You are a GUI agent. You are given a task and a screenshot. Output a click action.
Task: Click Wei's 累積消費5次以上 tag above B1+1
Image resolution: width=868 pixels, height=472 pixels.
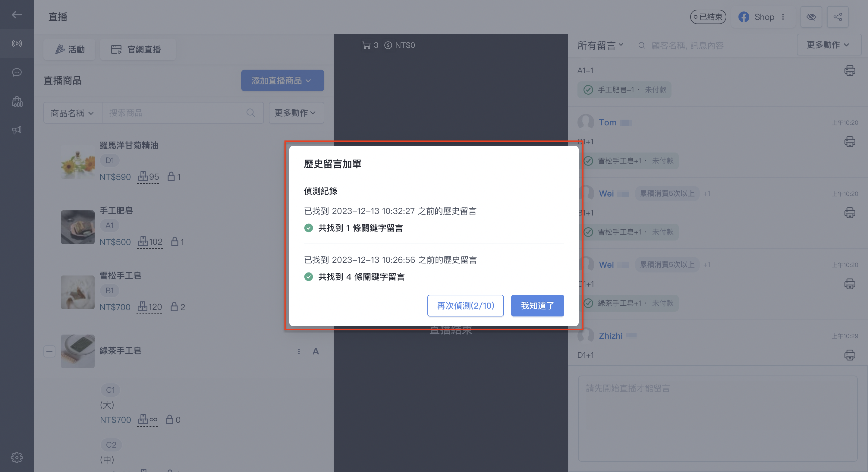point(667,194)
